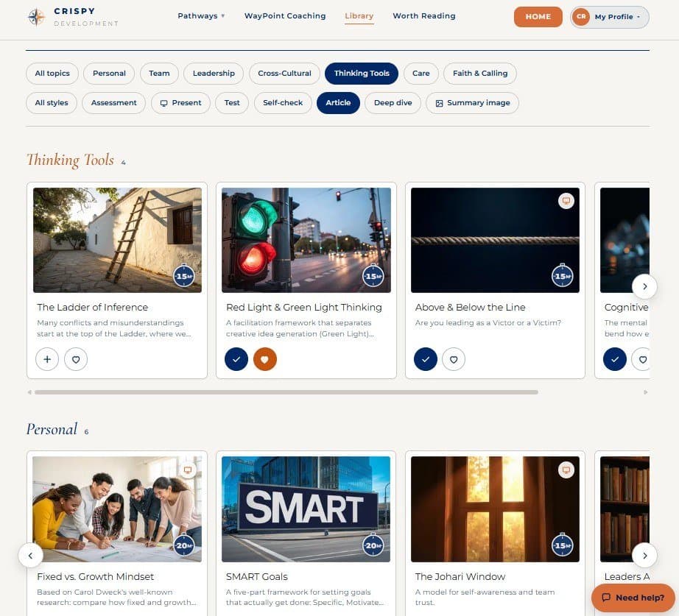Filter by Summary image style

coord(473,103)
